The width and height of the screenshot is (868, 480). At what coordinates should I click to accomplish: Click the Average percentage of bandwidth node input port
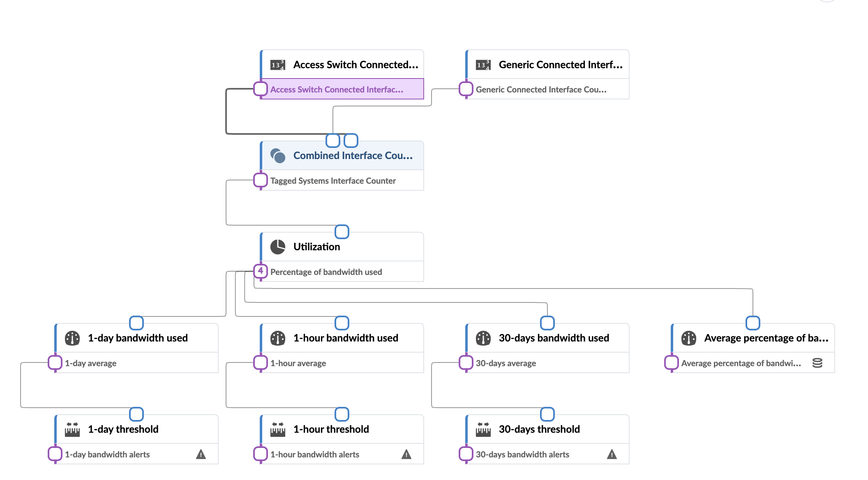753,323
